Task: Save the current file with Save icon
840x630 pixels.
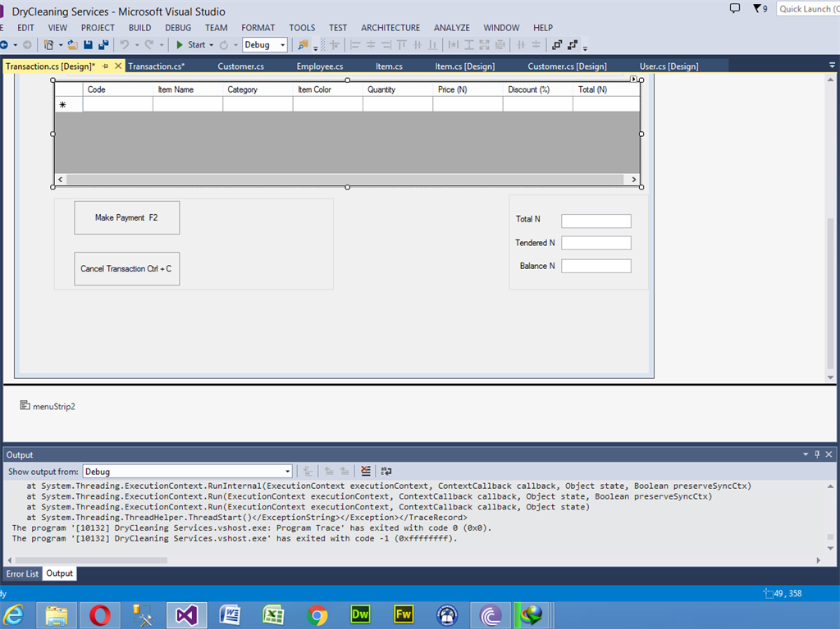Action: [88, 45]
